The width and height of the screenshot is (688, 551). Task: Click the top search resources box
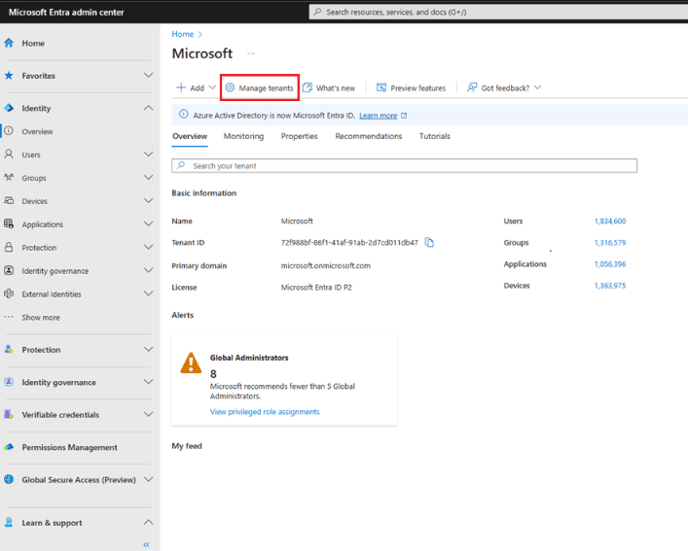tap(498, 12)
